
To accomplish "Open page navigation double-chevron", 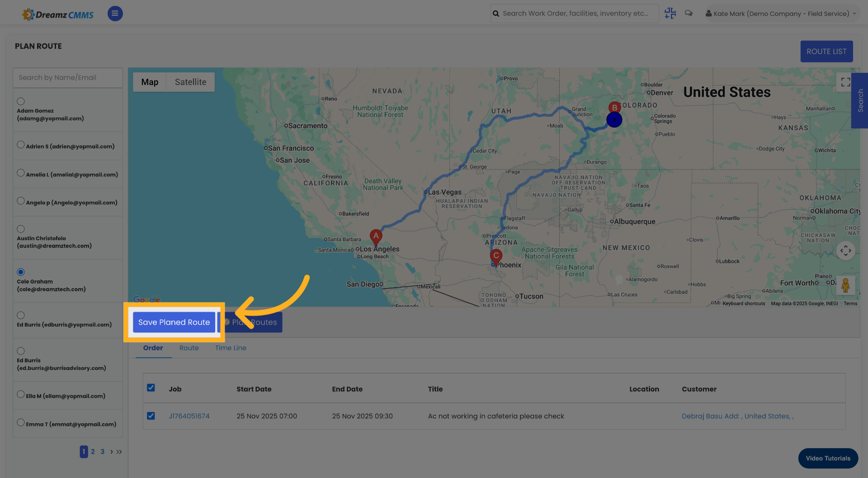I will 118,451.
